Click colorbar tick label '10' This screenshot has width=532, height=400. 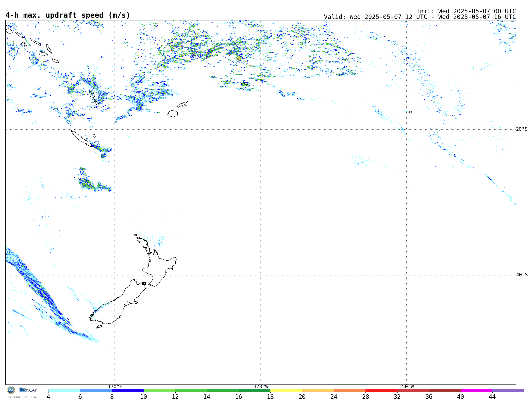[144, 397]
